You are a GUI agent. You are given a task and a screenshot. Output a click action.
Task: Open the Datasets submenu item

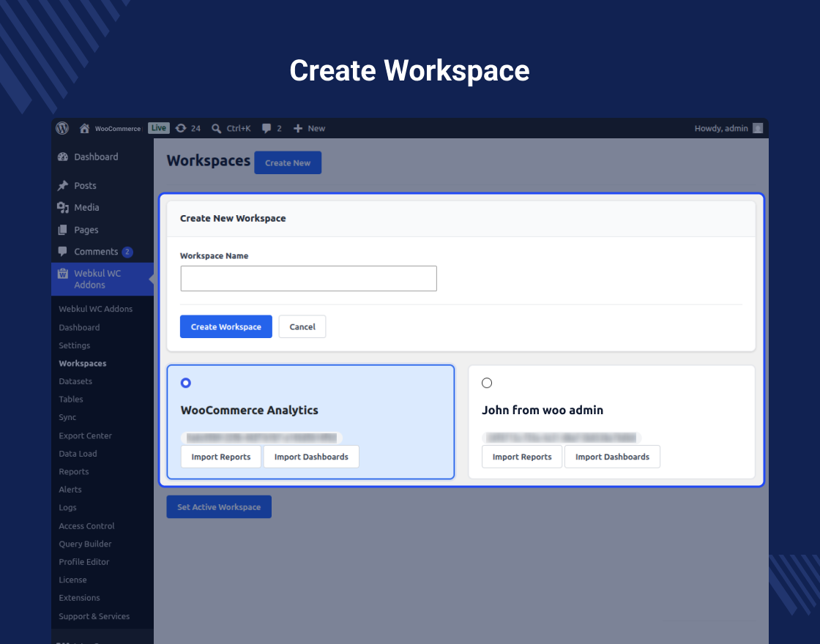(75, 381)
